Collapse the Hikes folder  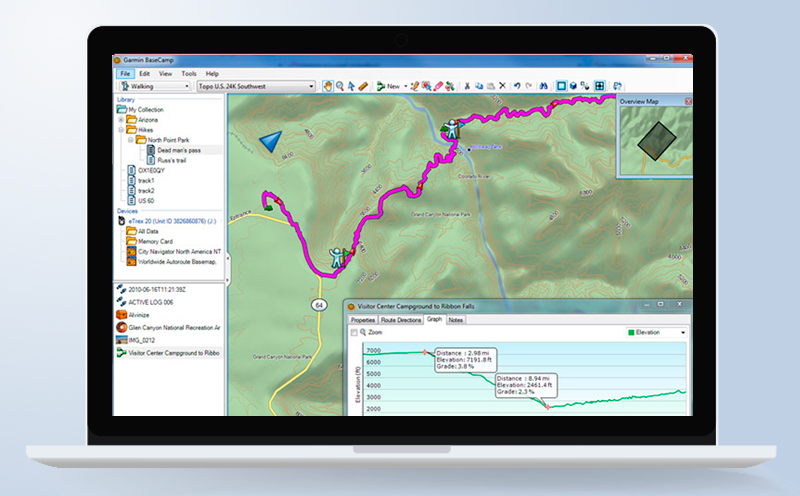pyautogui.click(x=121, y=130)
